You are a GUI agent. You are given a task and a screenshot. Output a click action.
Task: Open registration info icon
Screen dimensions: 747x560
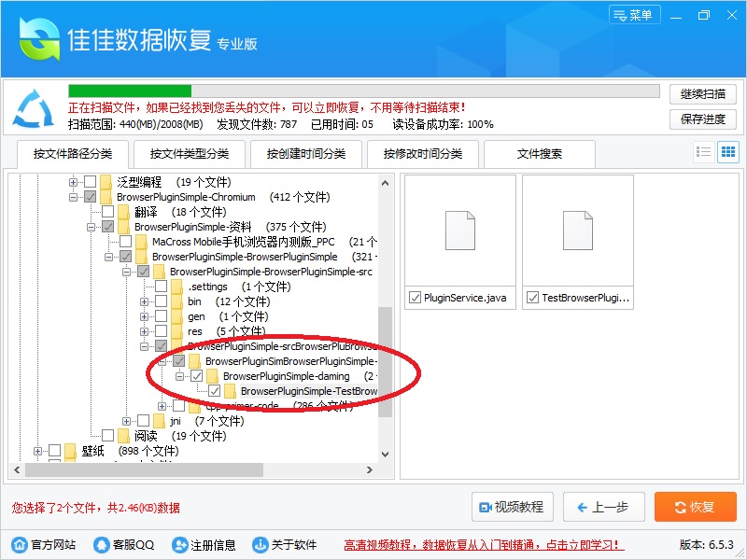click(180, 544)
